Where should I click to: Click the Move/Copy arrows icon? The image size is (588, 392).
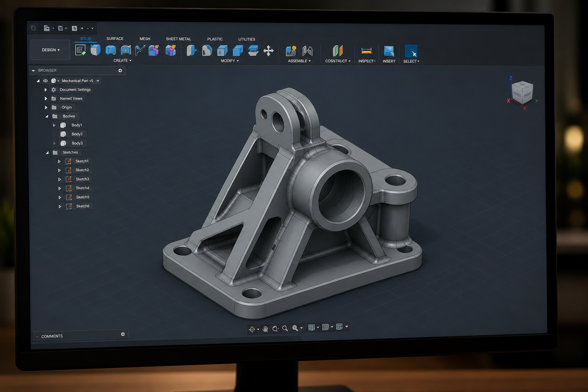pyautogui.click(x=268, y=51)
